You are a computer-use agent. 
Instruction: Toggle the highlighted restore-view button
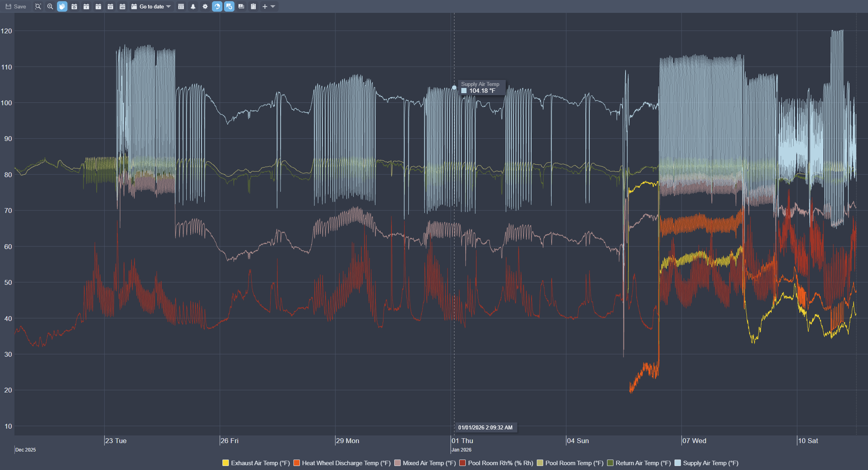(x=229, y=6)
